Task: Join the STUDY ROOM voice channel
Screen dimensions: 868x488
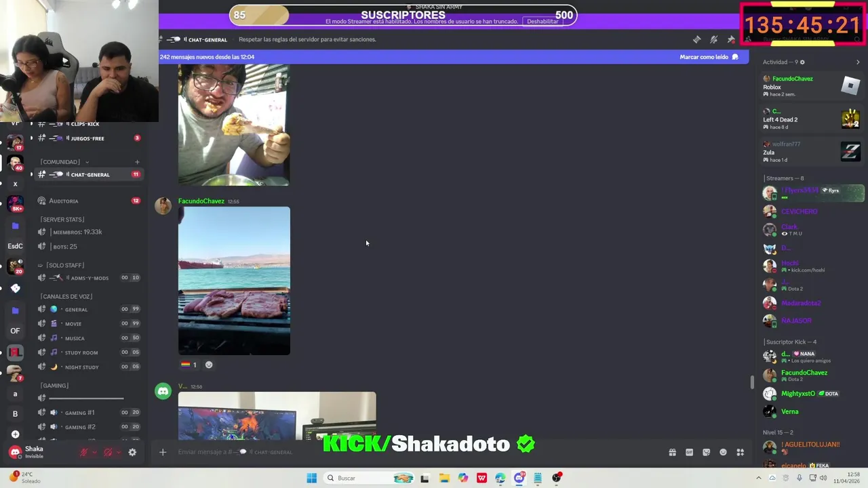Action: (x=88, y=352)
